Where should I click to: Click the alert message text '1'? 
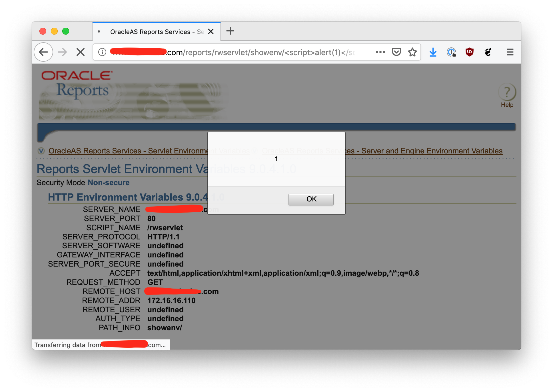click(276, 159)
